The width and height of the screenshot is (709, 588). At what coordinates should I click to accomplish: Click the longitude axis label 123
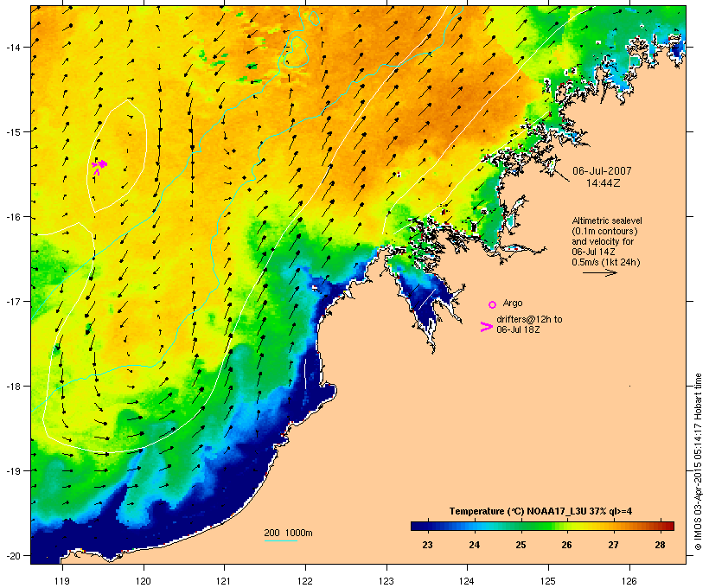(x=386, y=581)
